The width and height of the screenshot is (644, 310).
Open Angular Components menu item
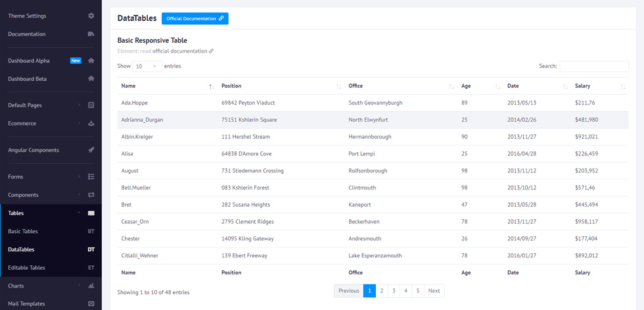coord(34,150)
